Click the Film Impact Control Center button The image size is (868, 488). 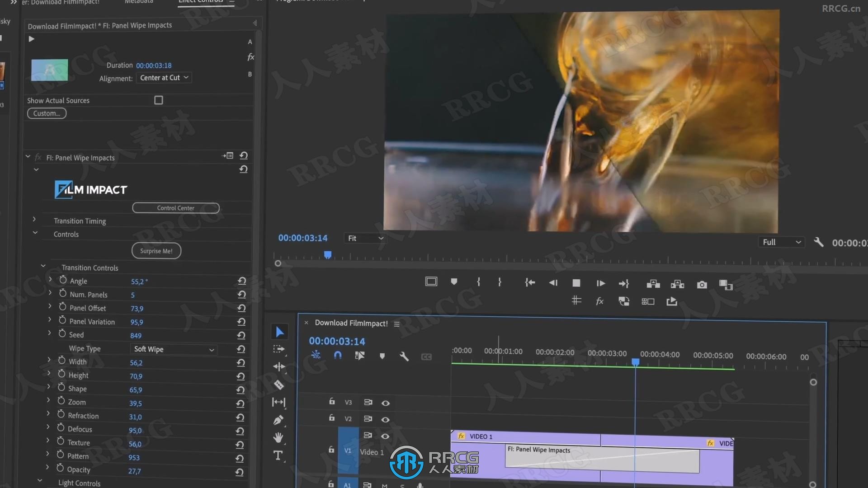pyautogui.click(x=175, y=208)
